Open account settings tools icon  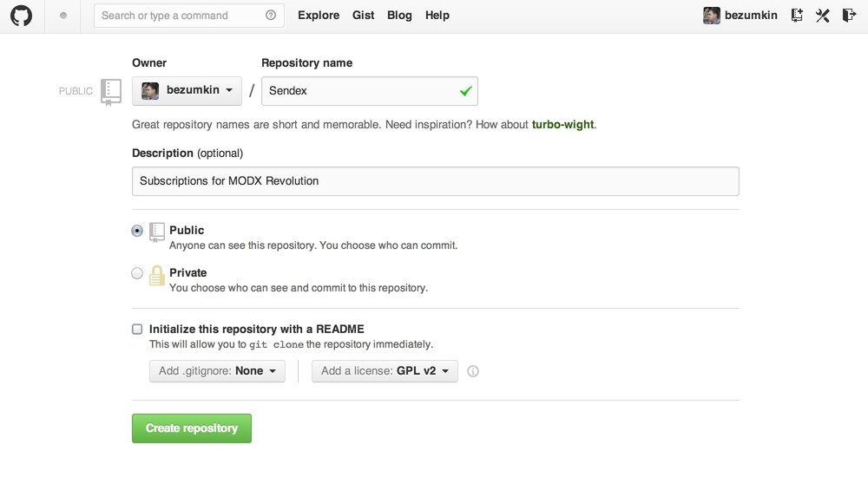(822, 16)
